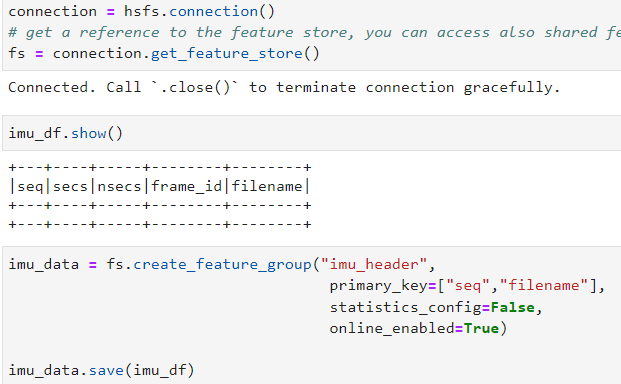Click the "filename" string inside primary_key list
This screenshot has width=621, height=384.
tap(544, 286)
